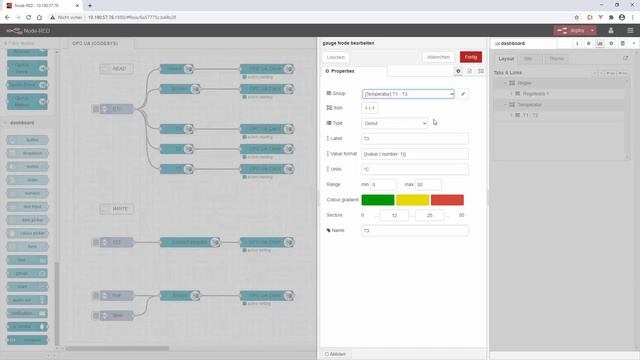Select the date picker node in palette

[27, 220]
